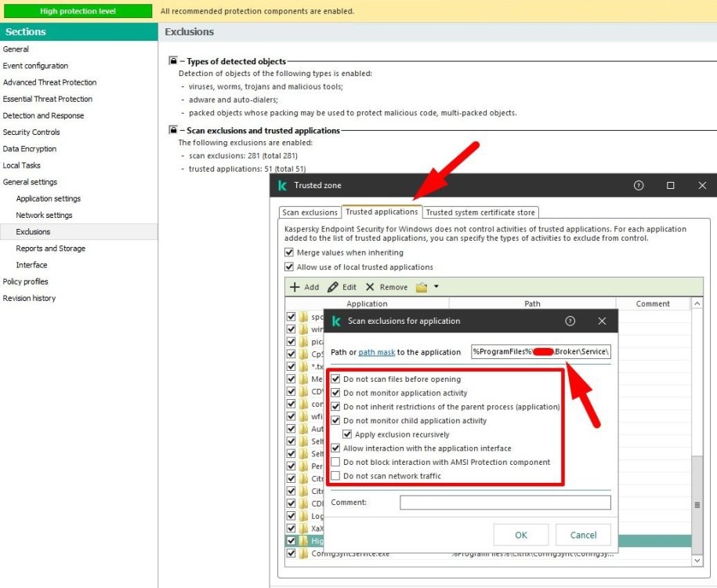Click the Comment input field
This screenshot has width=717, height=588.
coord(505,503)
